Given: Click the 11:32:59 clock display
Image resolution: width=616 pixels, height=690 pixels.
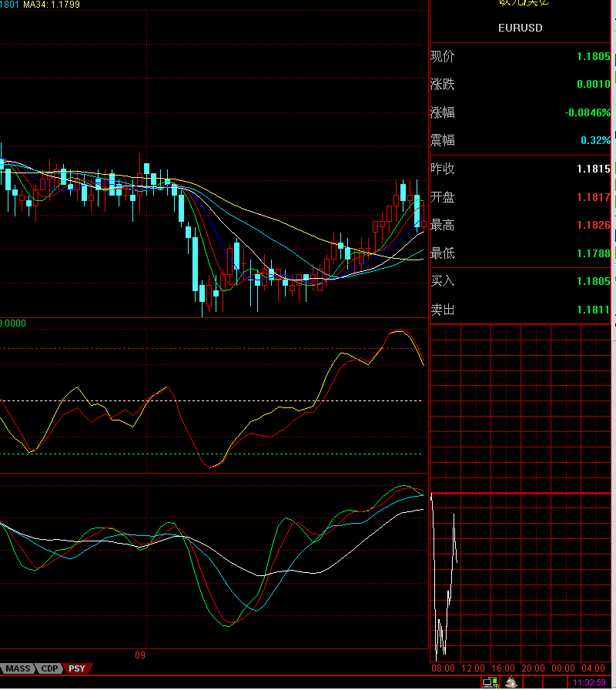Looking at the screenshot, I should pyautogui.click(x=589, y=682).
